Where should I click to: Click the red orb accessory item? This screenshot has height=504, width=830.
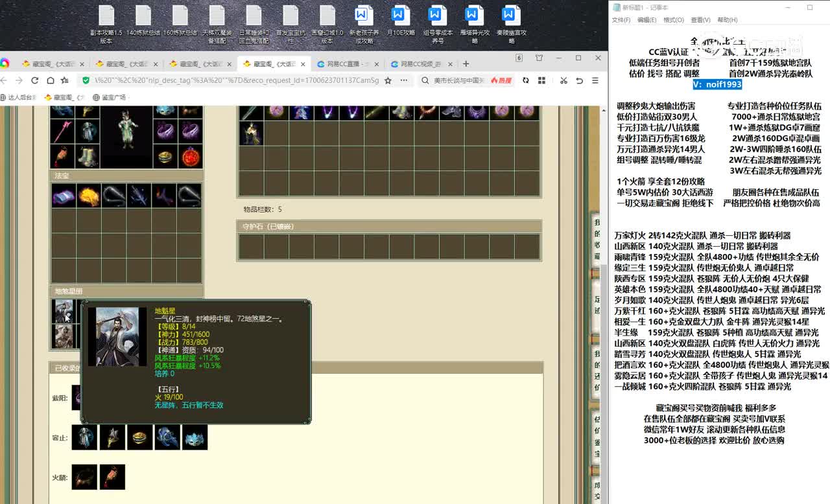click(x=190, y=156)
